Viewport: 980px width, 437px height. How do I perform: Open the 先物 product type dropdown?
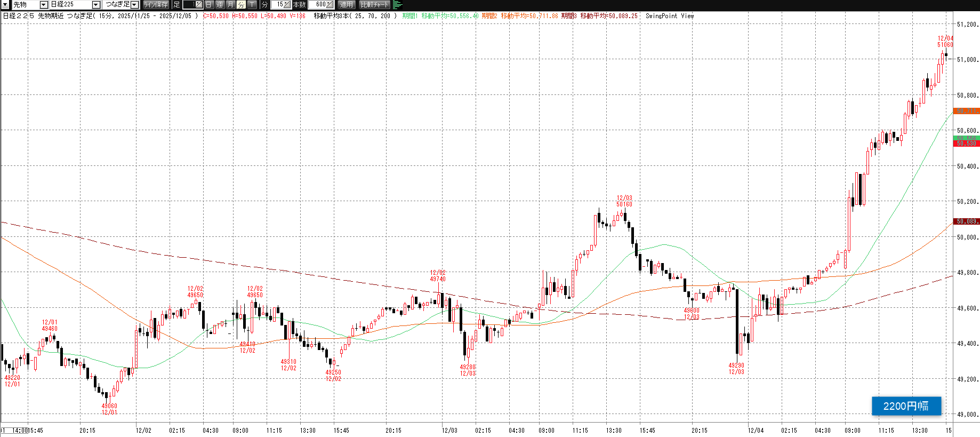click(44, 5)
